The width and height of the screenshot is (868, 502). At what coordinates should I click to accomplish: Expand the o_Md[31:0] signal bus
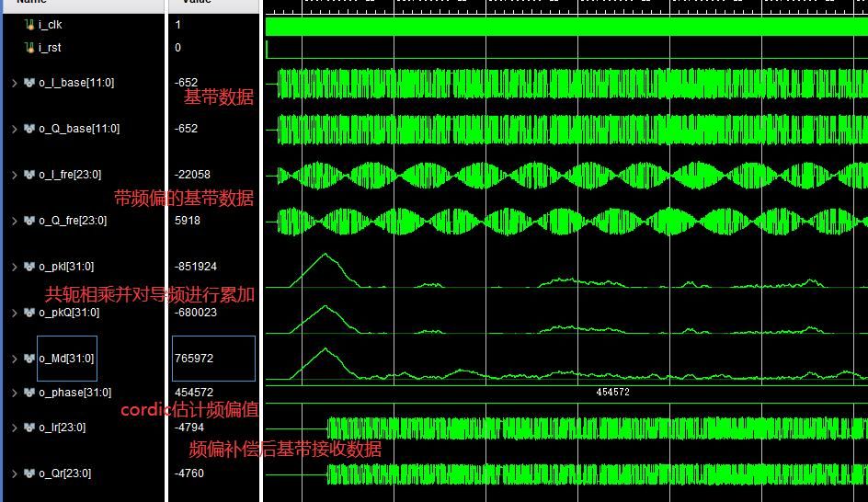click(x=15, y=359)
